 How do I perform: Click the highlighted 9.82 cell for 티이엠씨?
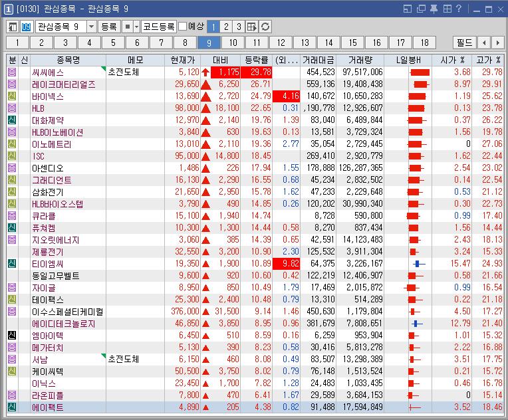287,263
